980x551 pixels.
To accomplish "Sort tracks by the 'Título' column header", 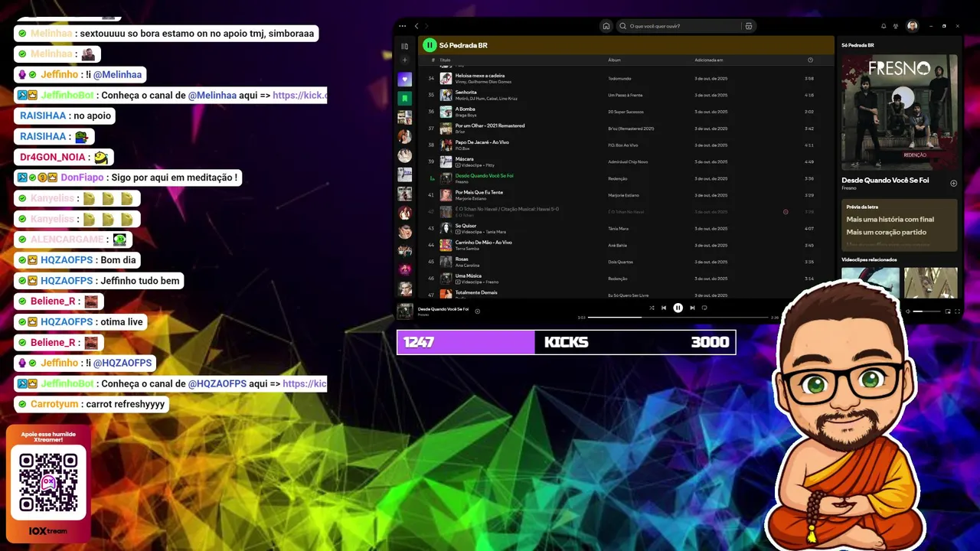I will pos(445,60).
